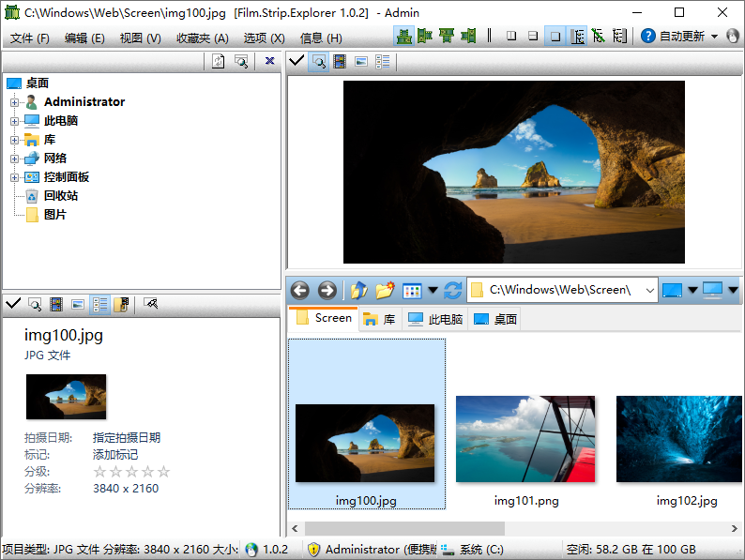
Task: Set rating to three stars
Action: point(131,471)
